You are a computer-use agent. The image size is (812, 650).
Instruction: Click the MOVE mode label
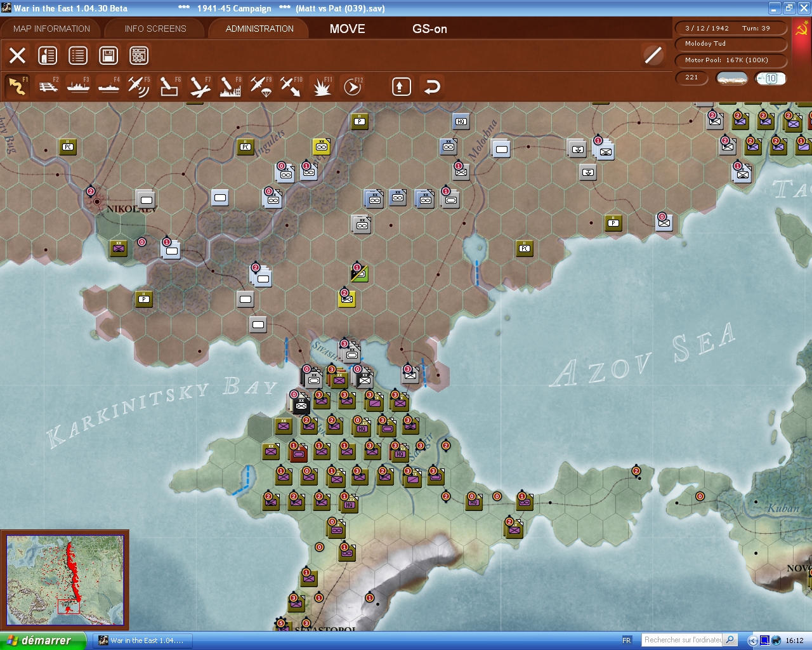click(x=348, y=29)
